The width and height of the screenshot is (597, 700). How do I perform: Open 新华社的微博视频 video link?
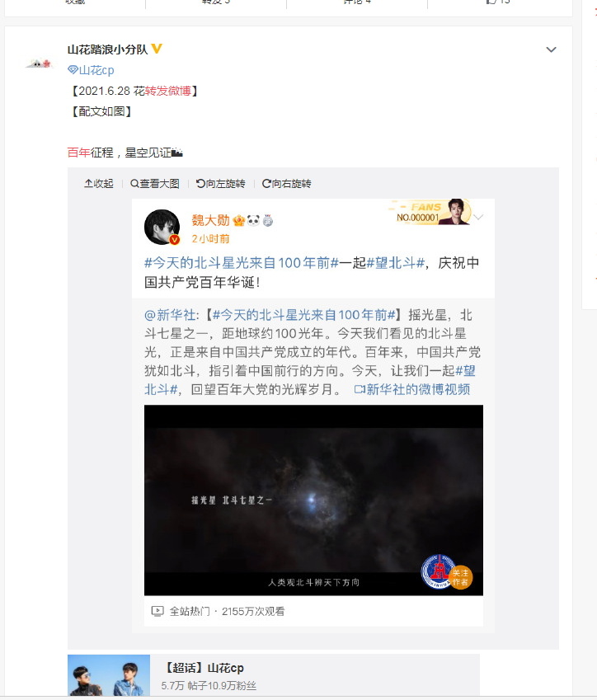pyautogui.click(x=411, y=389)
